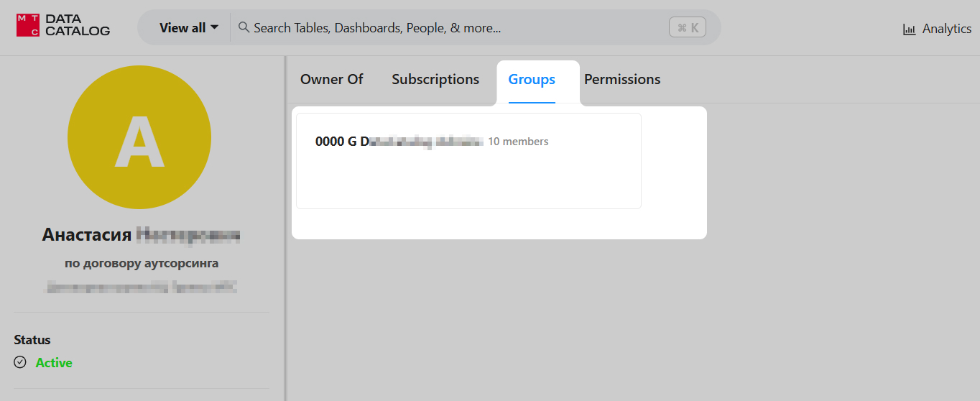Click the magnifier search icon
This screenshot has width=980, height=401.
click(x=244, y=27)
